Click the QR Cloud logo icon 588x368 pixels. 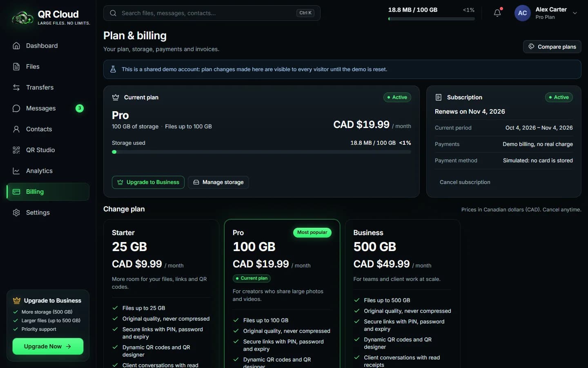pos(22,18)
